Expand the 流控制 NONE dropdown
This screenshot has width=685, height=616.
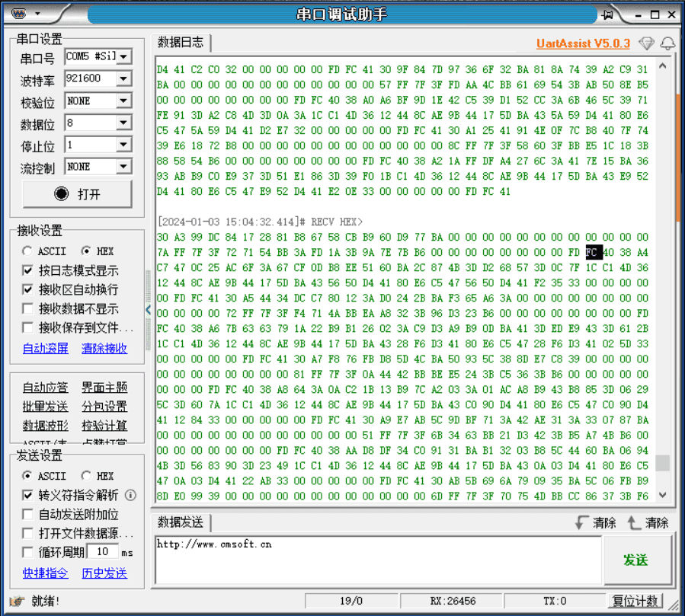[x=123, y=166]
